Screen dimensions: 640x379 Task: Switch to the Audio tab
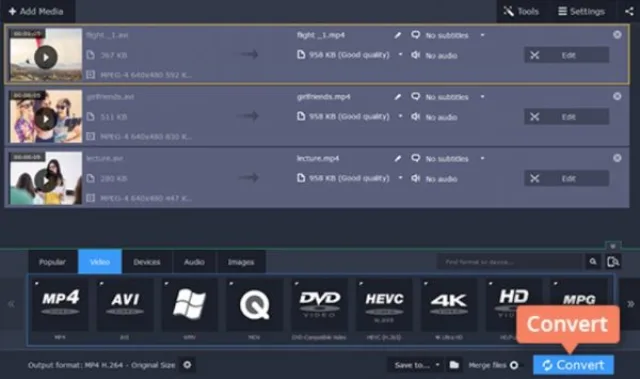click(x=194, y=262)
